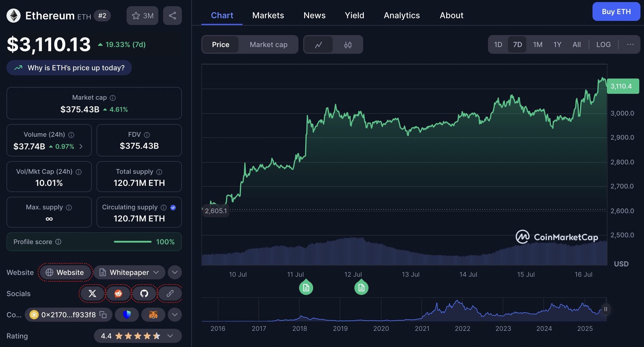
Task: Open the Analytics tab
Action: [402, 15]
